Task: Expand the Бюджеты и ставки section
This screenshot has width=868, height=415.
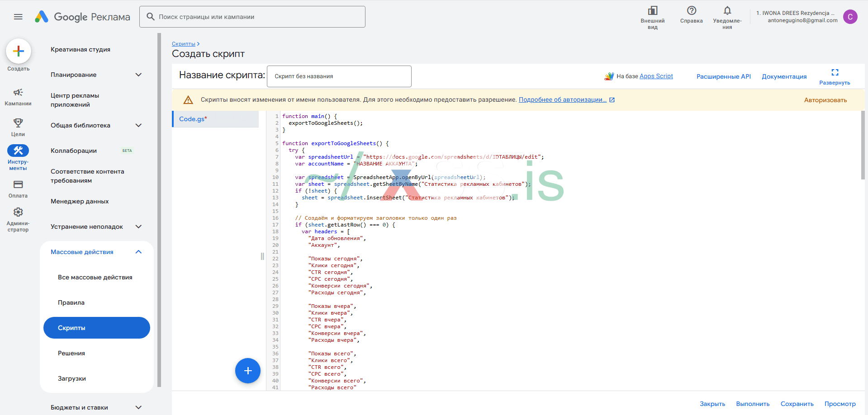Action: [138, 407]
